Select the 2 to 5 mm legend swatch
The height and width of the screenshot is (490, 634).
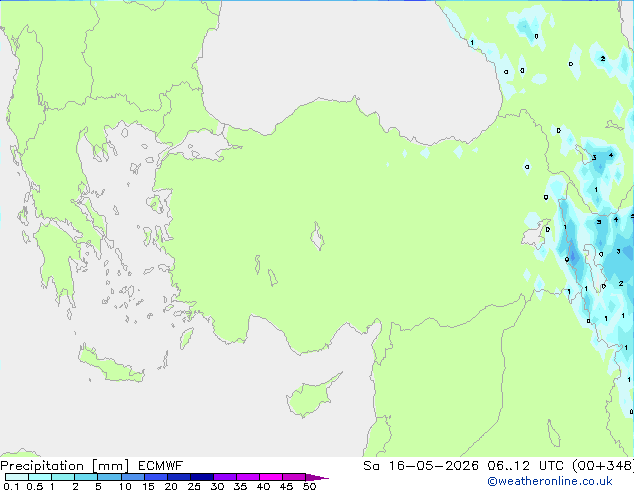coord(86,477)
